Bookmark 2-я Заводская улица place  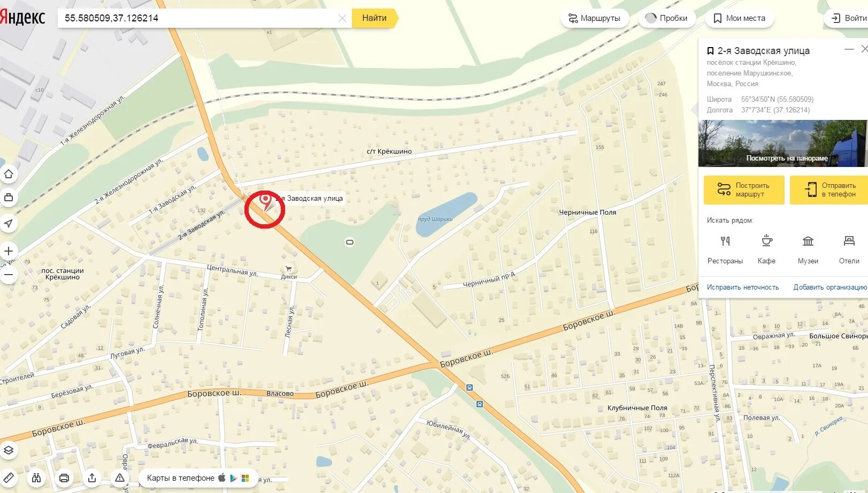point(710,51)
